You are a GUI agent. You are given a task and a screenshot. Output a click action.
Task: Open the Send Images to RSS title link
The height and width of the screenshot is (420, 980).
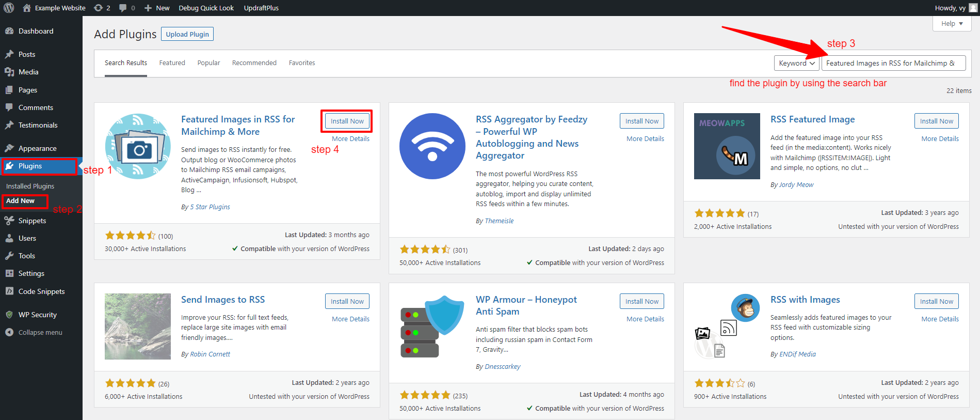223,300
